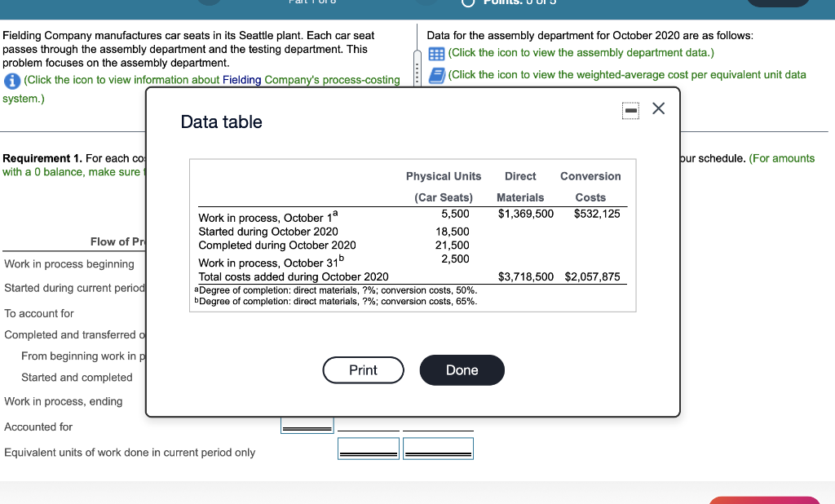This screenshot has width=835, height=504.
Task: Click the 5,500 physical units value
Action: coord(455,214)
